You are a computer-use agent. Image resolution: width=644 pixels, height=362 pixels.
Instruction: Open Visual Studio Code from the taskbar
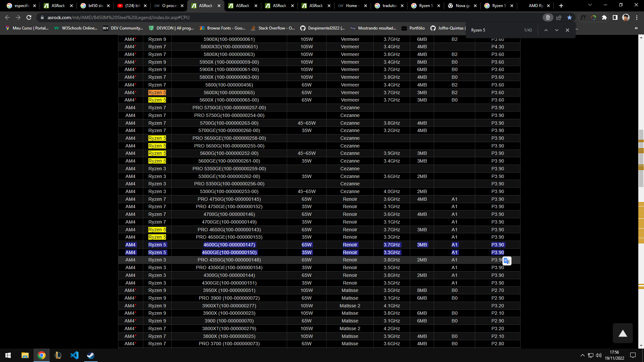click(x=74, y=355)
